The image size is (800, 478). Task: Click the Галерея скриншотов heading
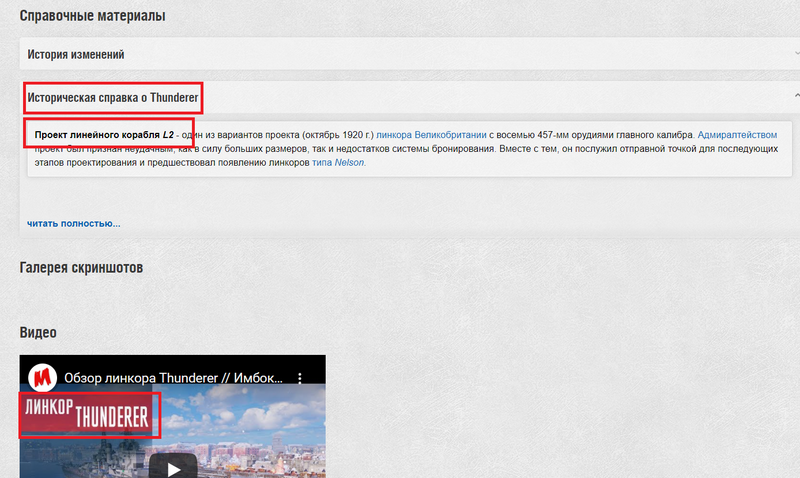pyautogui.click(x=81, y=267)
